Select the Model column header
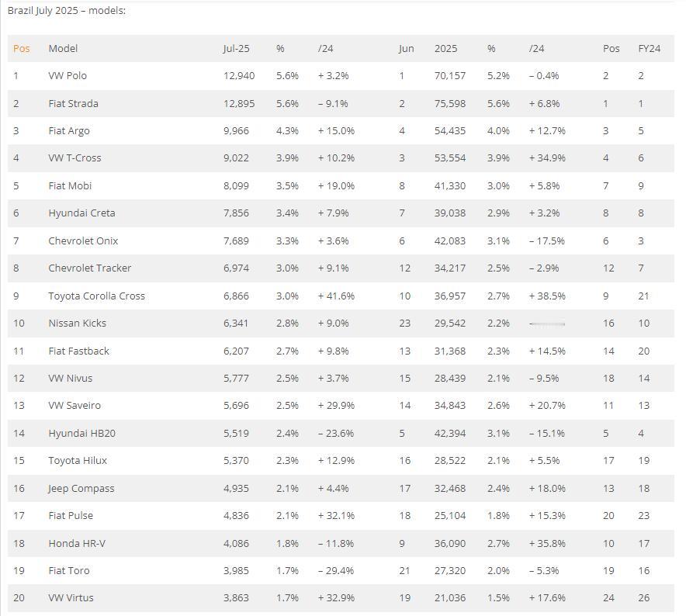Image resolution: width=686 pixels, height=616 pixels. click(x=63, y=49)
